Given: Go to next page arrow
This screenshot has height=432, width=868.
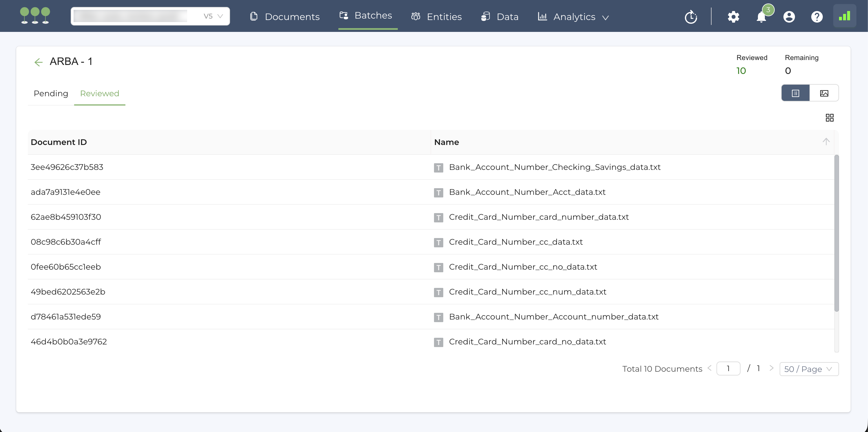Looking at the screenshot, I should click(771, 368).
